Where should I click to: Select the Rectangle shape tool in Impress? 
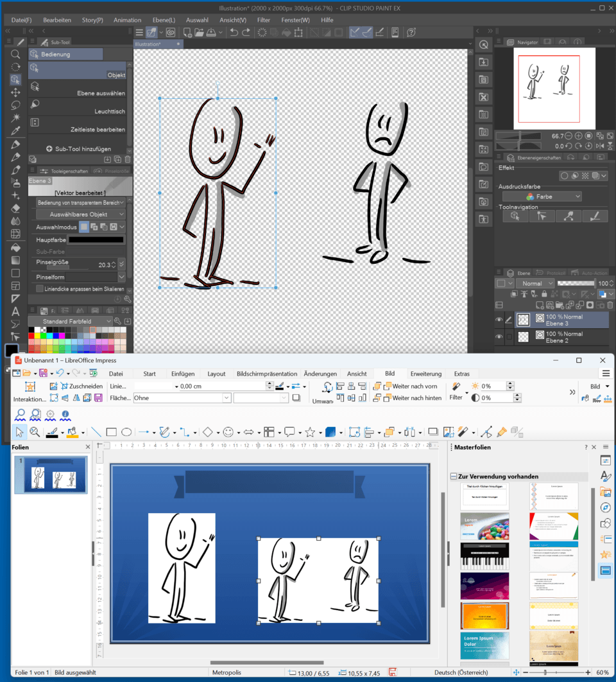[x=111, y=432]
